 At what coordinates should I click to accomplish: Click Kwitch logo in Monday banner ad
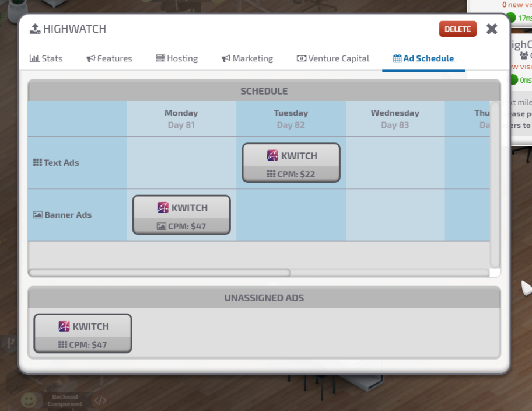(163, 207)
